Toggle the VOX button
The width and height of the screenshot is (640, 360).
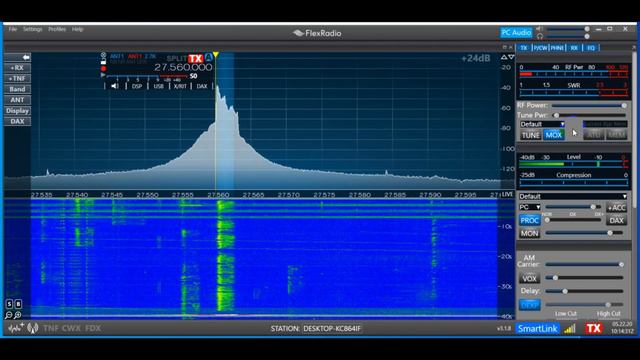tap(529, 279)
